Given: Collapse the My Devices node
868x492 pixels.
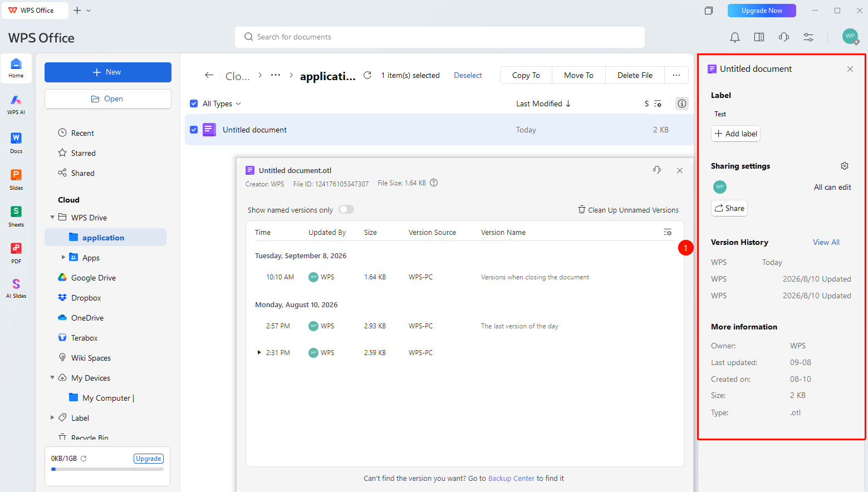Looking at the screenshot, I should [x=52, y=377].
